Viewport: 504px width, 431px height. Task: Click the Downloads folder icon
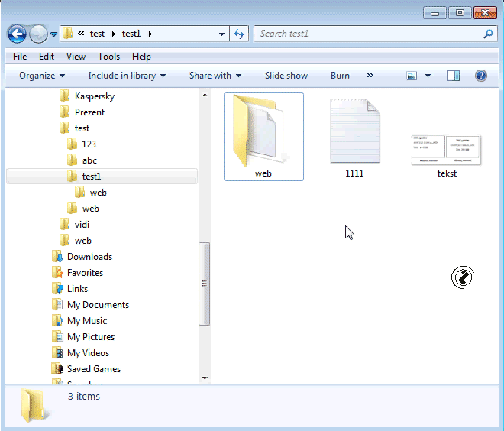pyautogui.click(x=57, y=257)
